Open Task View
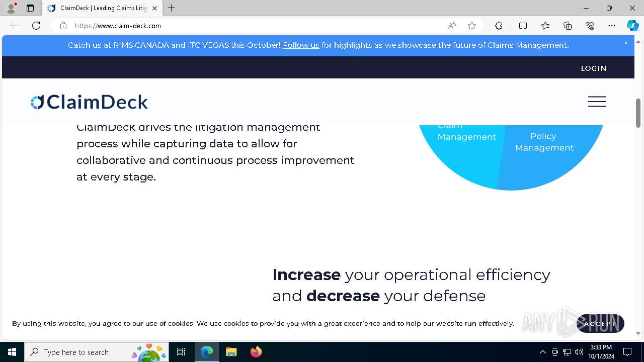Viewport: 644px width, 362px height. point(181,352)
